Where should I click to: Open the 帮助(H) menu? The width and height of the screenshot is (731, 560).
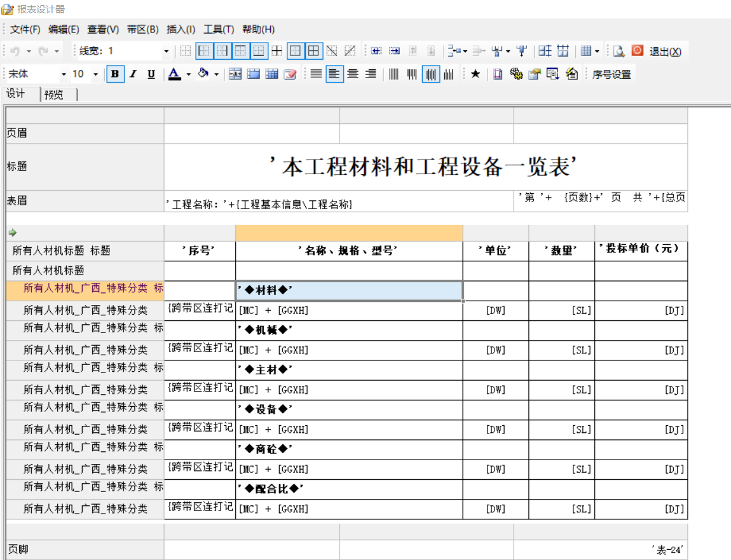(x=258, y=29)
